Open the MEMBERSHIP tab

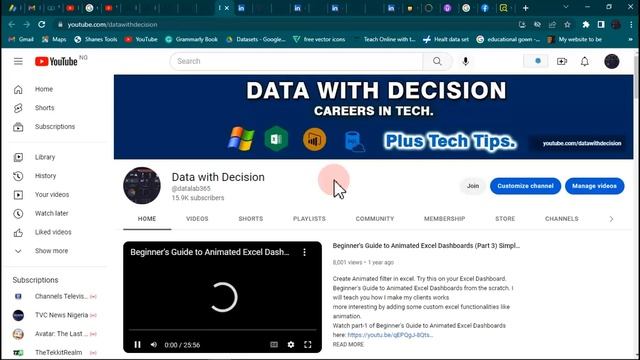444,219
